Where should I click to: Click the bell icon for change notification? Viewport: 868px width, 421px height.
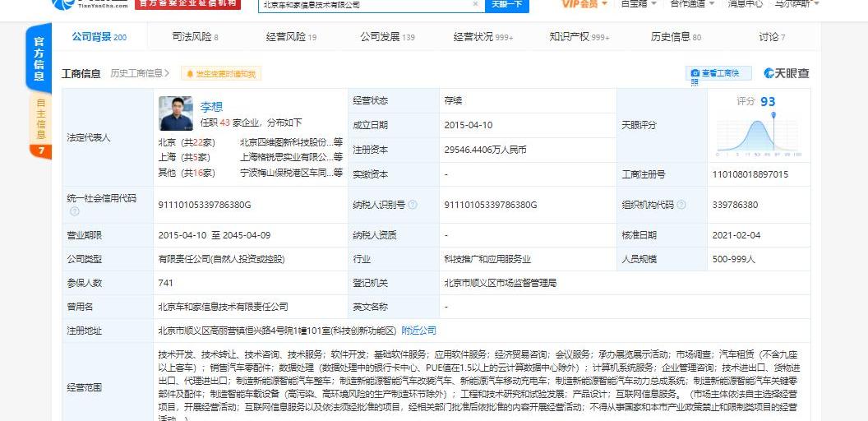[x=191, y=74]
